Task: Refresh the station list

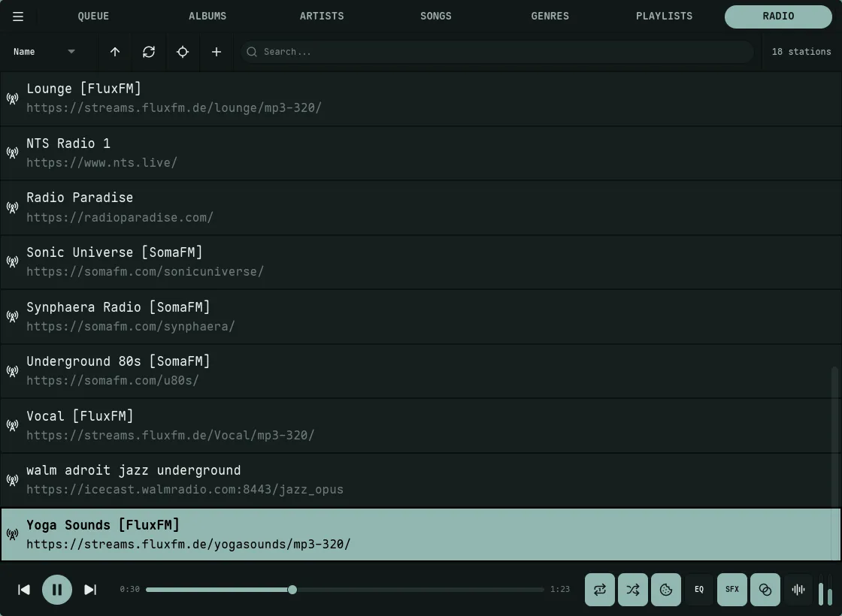Action: 149,52
